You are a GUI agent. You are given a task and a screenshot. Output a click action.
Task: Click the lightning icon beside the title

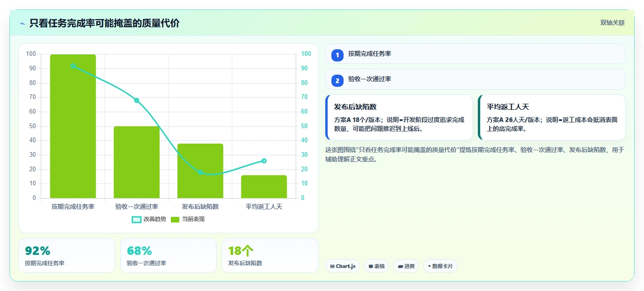coord(22,23)
